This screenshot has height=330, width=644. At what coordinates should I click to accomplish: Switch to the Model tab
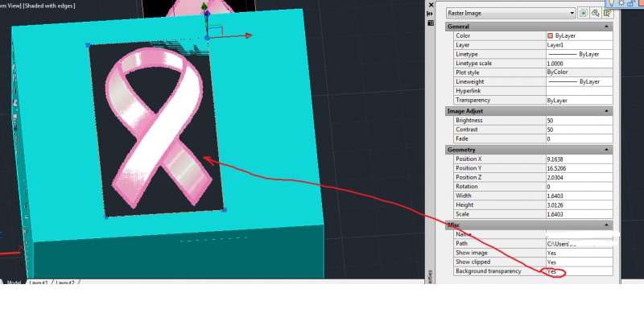click(14, 283)
